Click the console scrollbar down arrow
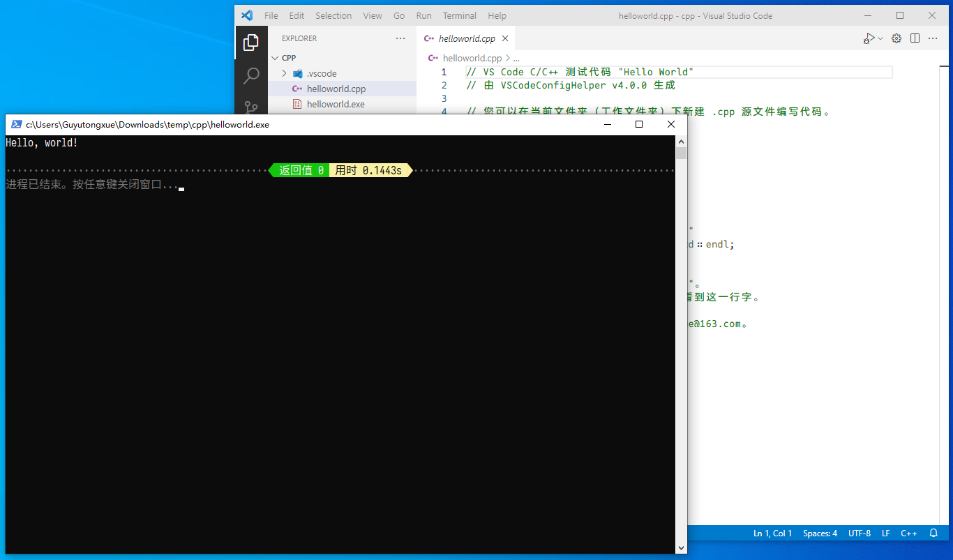953x560 pixels. (681, 548)
